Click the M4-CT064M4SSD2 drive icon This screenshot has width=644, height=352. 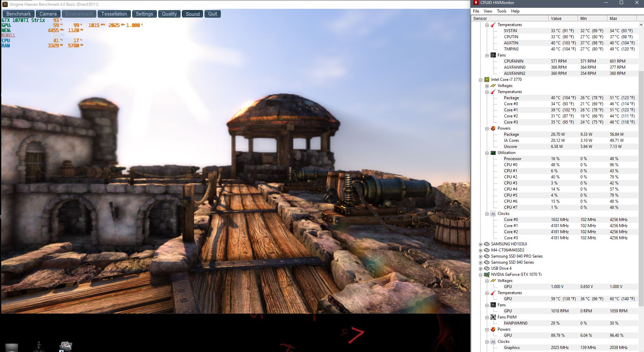[487, 250]
